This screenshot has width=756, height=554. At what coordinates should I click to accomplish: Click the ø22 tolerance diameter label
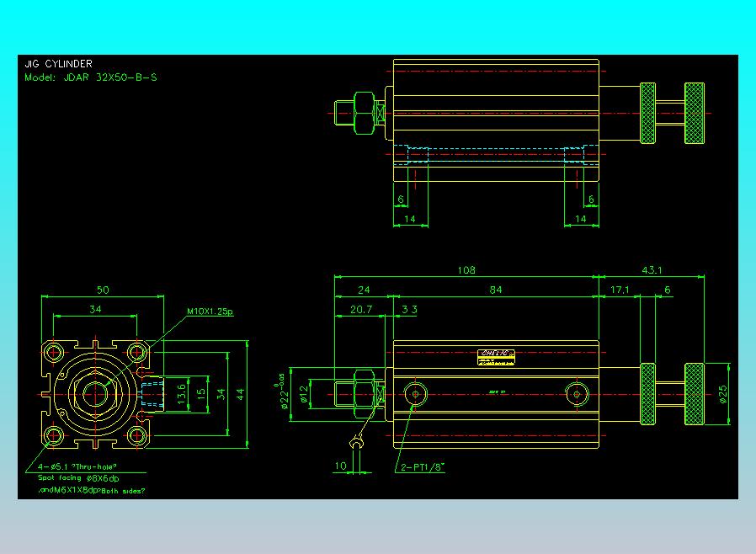pyautogui.click(x=284, y=391)
